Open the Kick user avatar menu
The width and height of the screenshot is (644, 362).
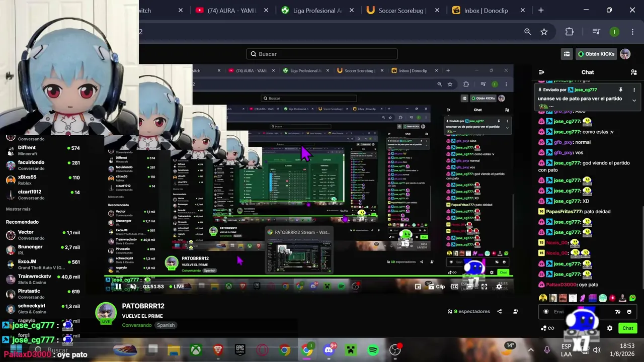pyautogui.click(x=625, y=54)
